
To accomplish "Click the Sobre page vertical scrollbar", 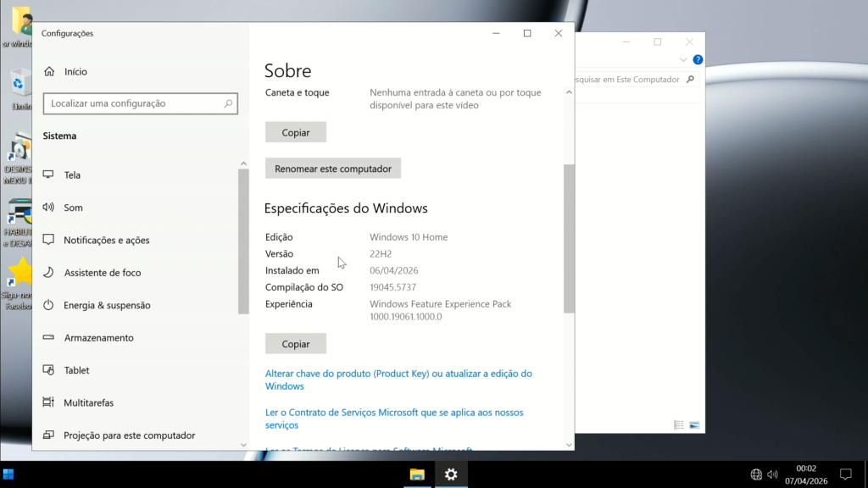I will pos(569,239).
